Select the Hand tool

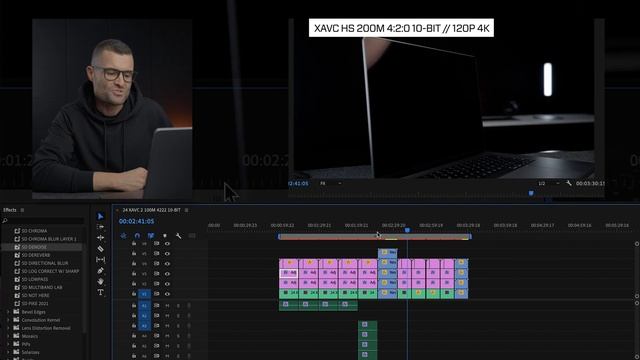pyautogui.click(x=100, y=281)
